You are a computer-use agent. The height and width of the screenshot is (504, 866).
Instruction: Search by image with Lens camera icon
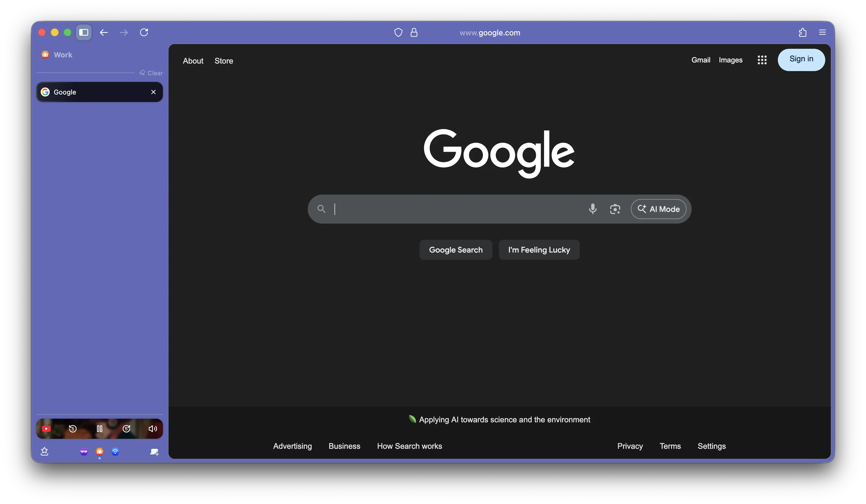[615, 209]
